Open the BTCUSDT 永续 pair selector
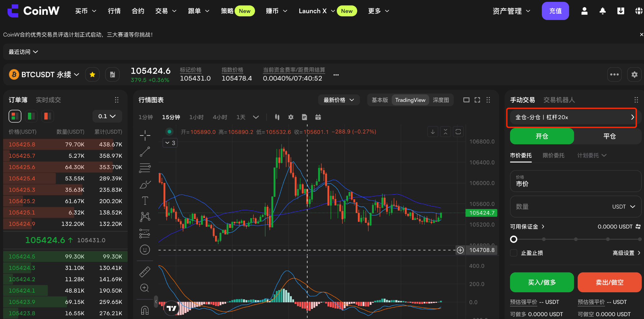644x319 pixels. point(44,74)
